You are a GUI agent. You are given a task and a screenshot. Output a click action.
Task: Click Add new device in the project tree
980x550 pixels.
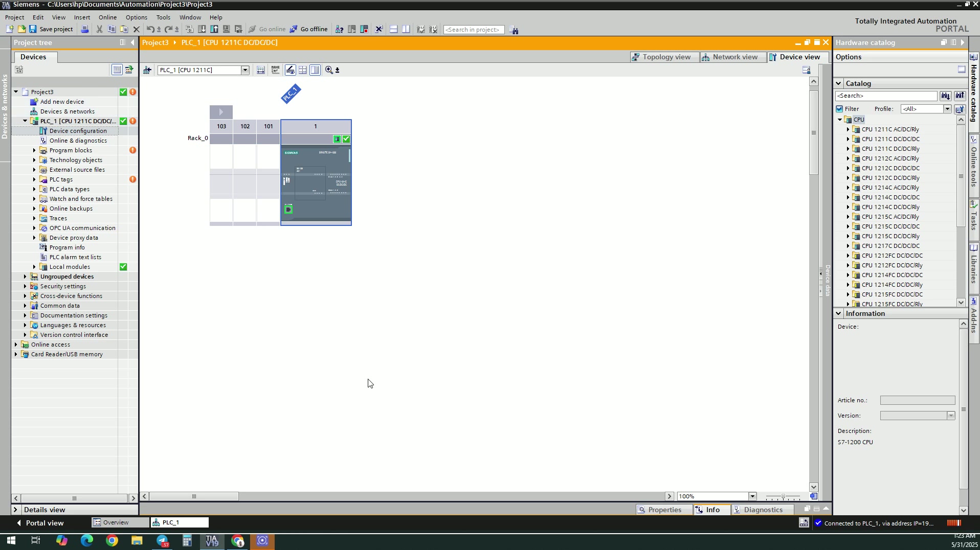point(62,102)
